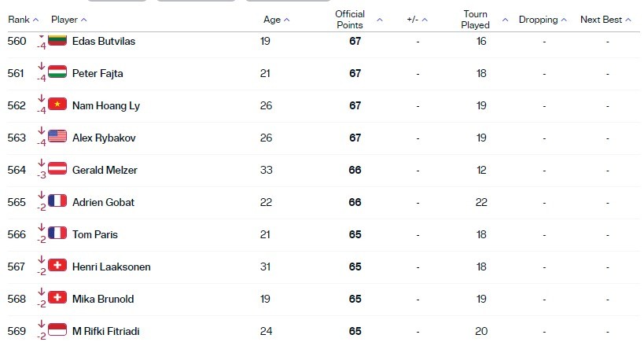This screenshot has width=644, height=342.
Task: Click the Indonesia flag next to M Rifki Fitriadi
Action: click(57, 329)
